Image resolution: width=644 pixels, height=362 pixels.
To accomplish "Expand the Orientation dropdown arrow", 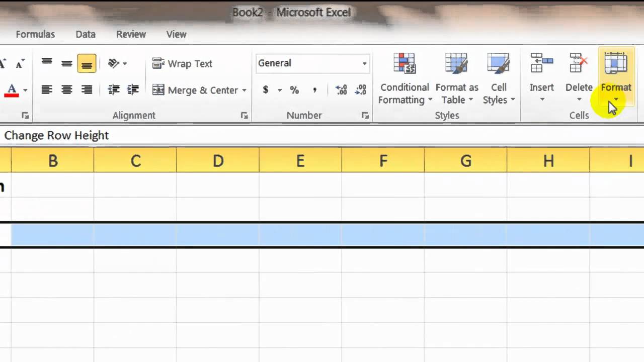I will click(125, 63).
